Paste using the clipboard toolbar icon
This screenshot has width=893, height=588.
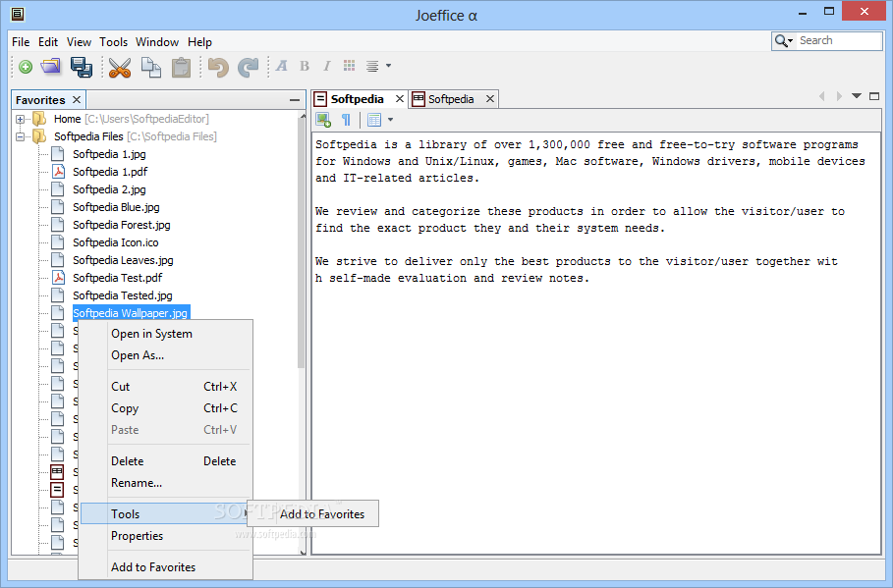point(181,67)
